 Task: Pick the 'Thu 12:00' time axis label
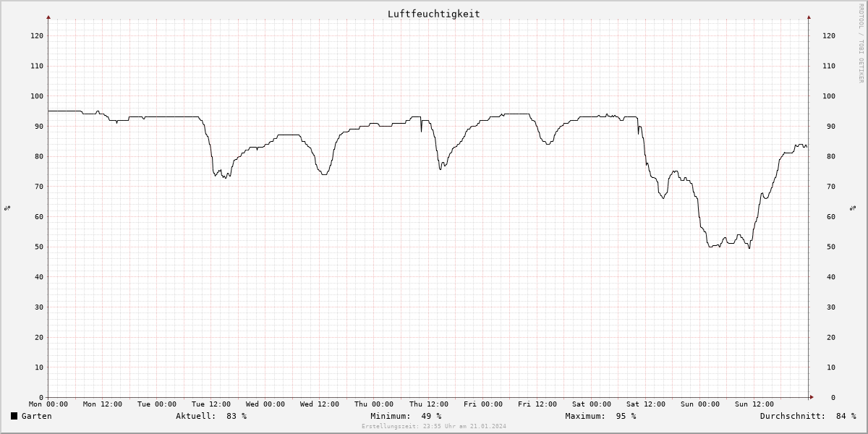pyautogui.click(x=428, y=404)
